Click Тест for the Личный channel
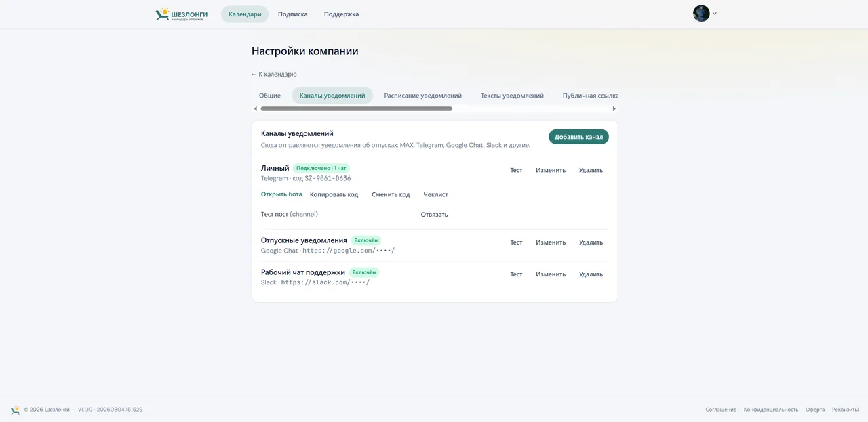This screenshot has height=422, width=868. 516,170
